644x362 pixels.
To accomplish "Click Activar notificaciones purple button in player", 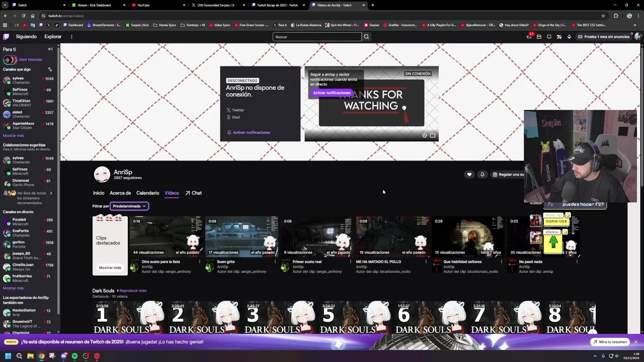I will (332, 93).
